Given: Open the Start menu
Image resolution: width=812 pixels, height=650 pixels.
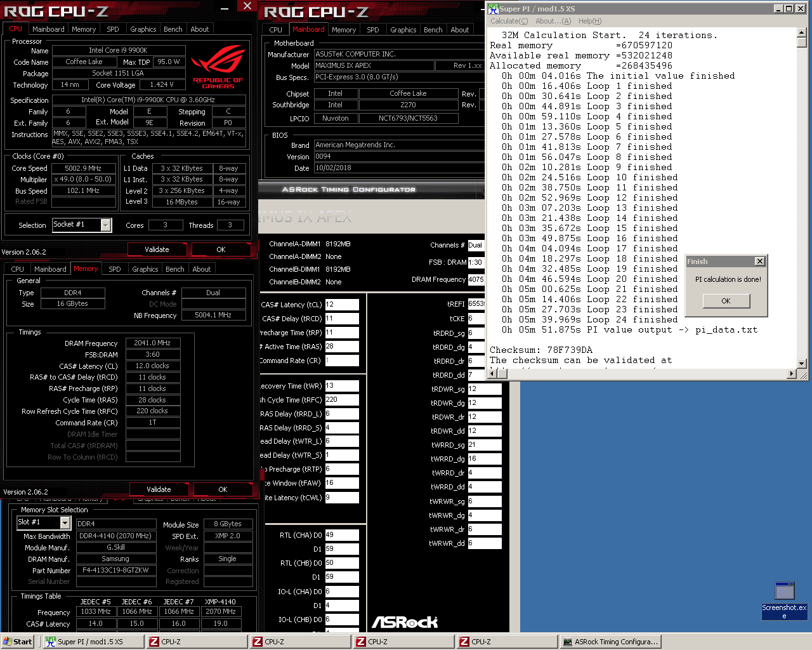Looking at the screenshot, I should pos(17,642).
